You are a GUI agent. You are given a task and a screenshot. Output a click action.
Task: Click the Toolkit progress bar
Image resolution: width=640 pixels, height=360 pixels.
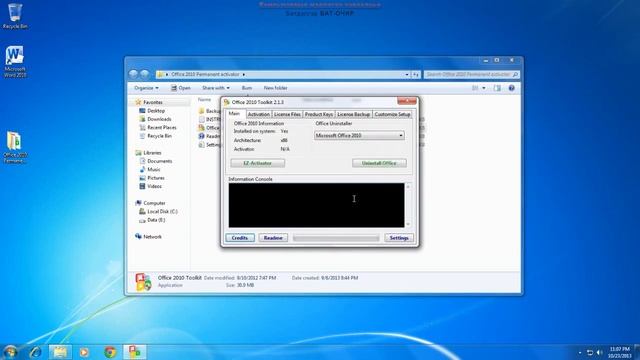(336, 238)
